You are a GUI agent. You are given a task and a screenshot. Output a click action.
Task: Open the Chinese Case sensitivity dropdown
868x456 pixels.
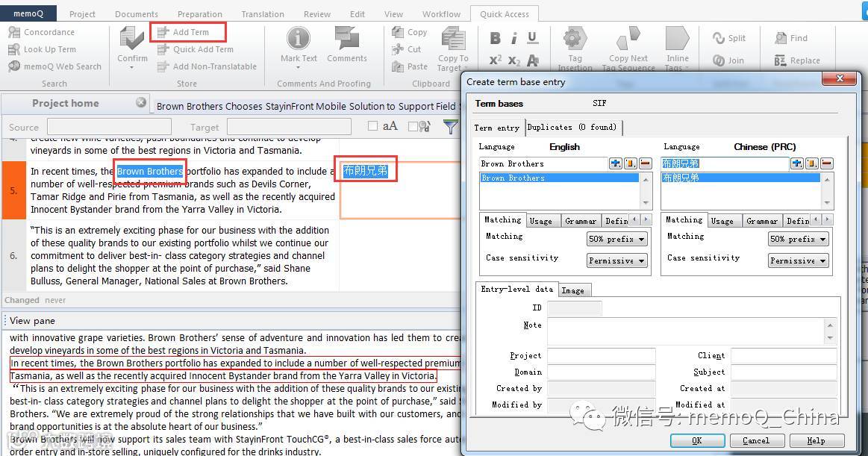pos(799,260)
